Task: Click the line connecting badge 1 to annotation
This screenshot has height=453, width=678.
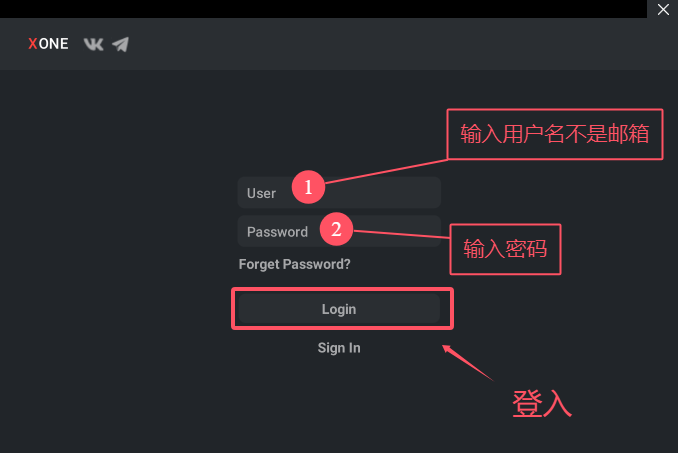Action: click(x=385, y=171)
